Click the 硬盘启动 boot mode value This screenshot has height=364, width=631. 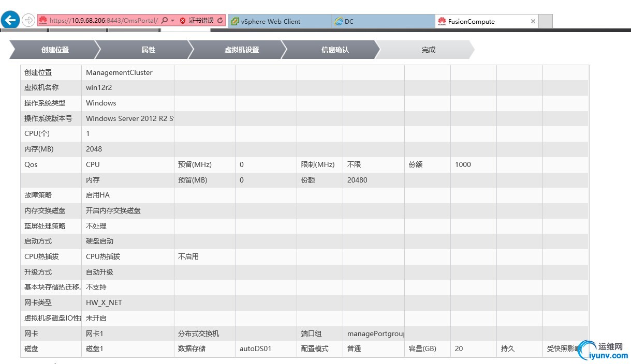click(99, 241)
